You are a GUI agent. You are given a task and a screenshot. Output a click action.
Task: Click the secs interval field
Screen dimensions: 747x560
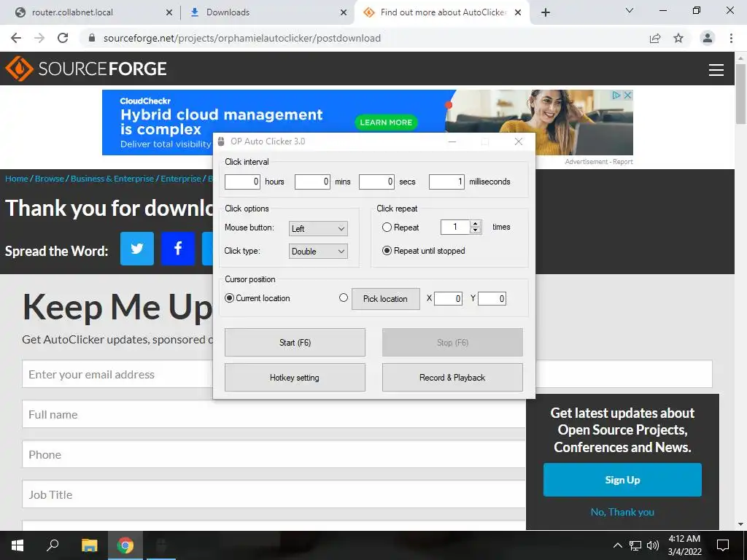[x=376, y=182]
